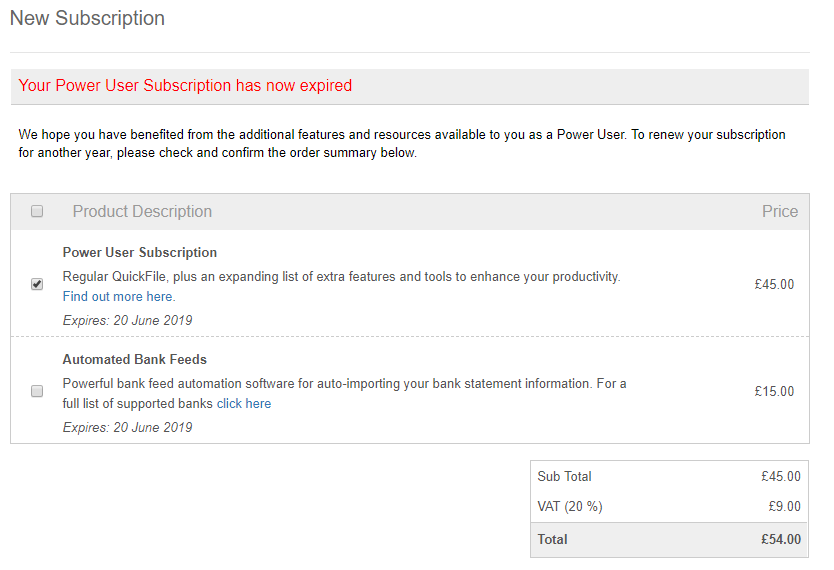Open the 'Find out more here.' link
Screen dimensions: 834x570
pos(119,297)
